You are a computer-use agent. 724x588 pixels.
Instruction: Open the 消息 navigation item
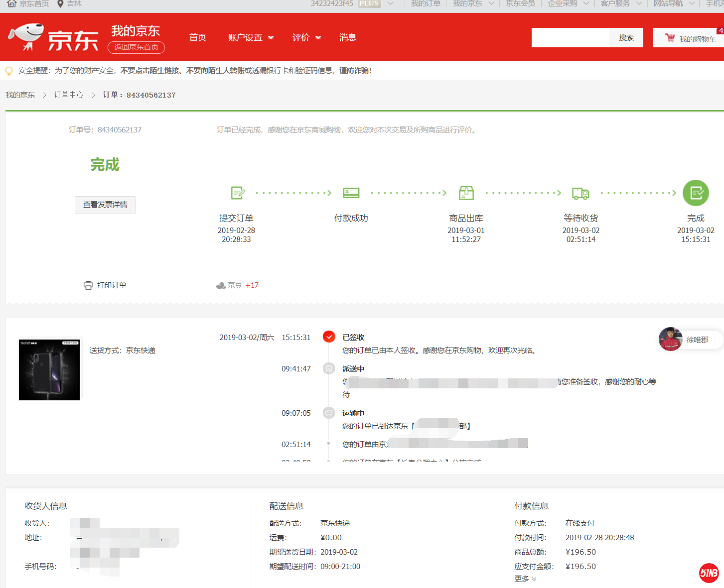(x=348, y=37)
